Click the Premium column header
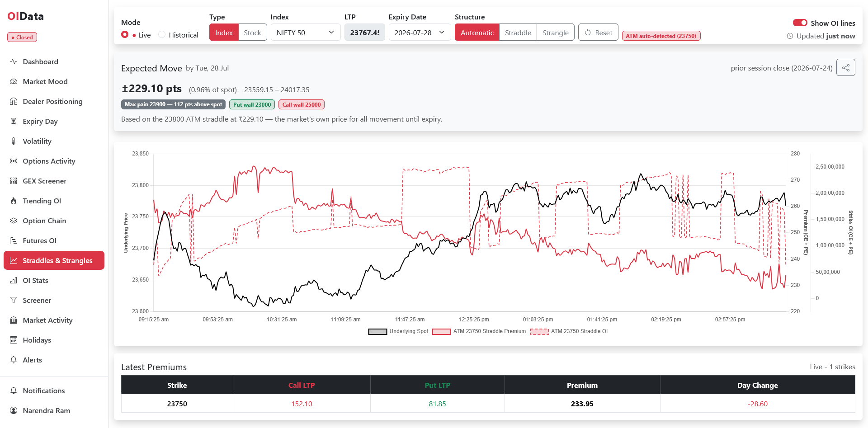Image resolution: width=868 pixels, height=428 pixels. [x=582, y=385]
